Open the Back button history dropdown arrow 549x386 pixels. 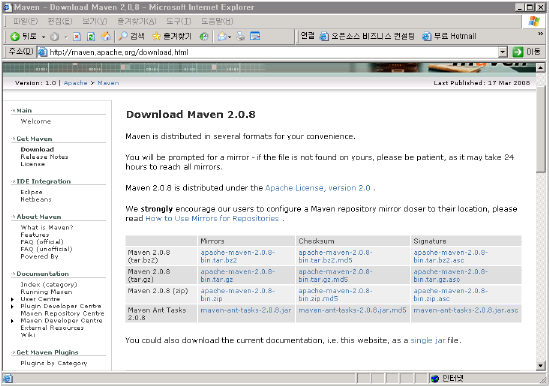(43, 37)
